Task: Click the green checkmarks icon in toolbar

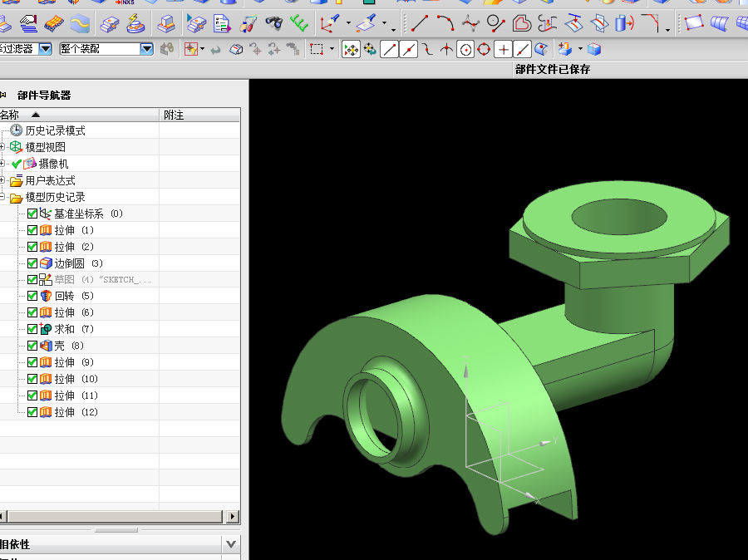Action: pos(298,23)
